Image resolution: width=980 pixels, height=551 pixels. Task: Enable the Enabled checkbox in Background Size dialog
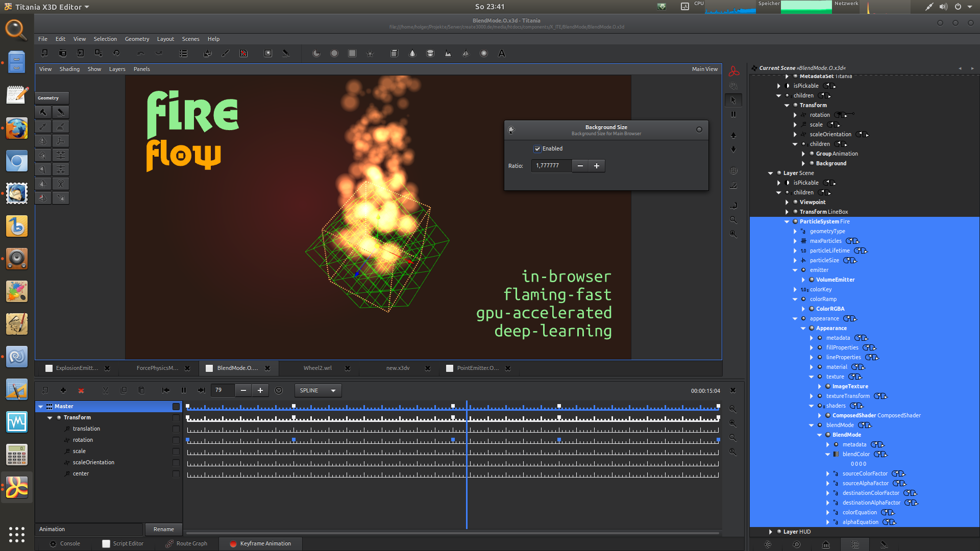537,148
